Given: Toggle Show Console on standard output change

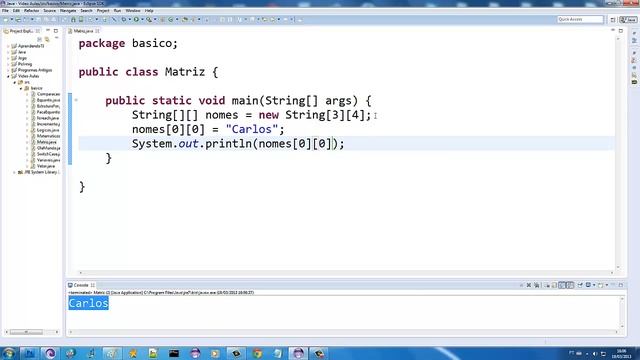Looking at the screenshot, I should tap(562, 285).
